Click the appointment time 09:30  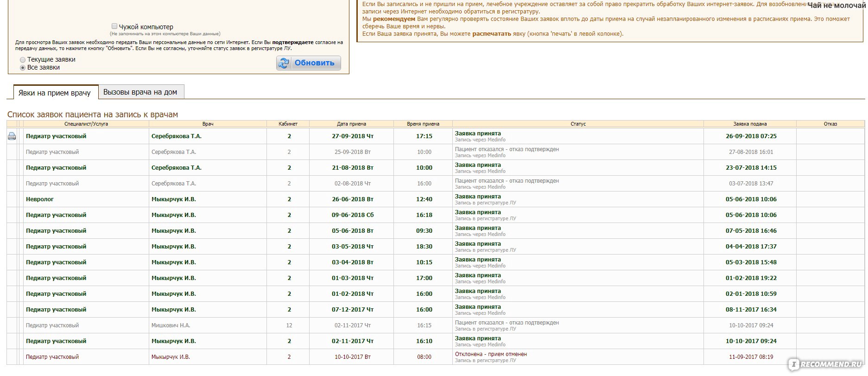[424, 231]
